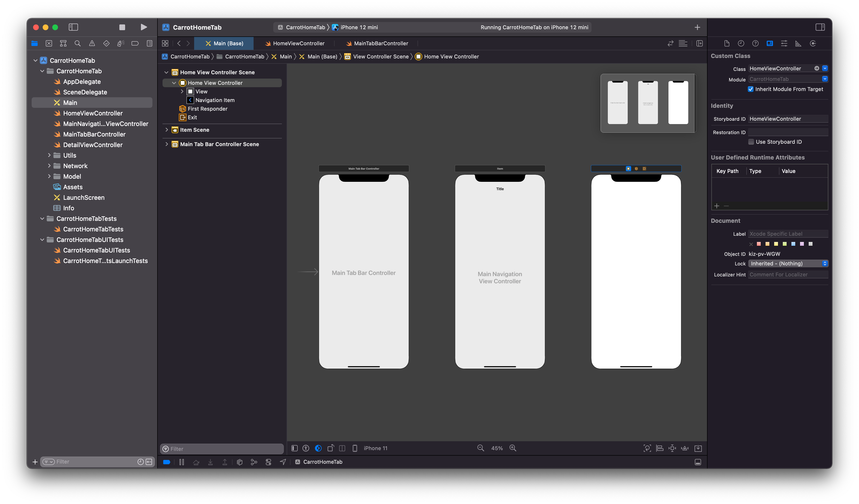The image size is (859, 504).
Task: Toggle the left navigator sidebar
Action: [x=73, y=27]
